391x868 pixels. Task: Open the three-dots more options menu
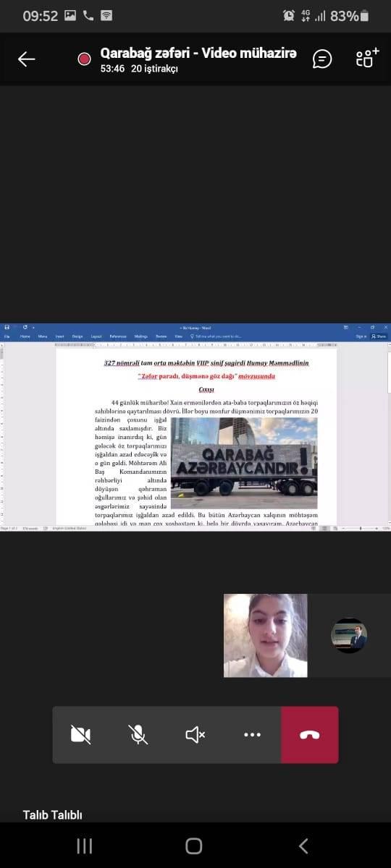(x=252, y=735)
